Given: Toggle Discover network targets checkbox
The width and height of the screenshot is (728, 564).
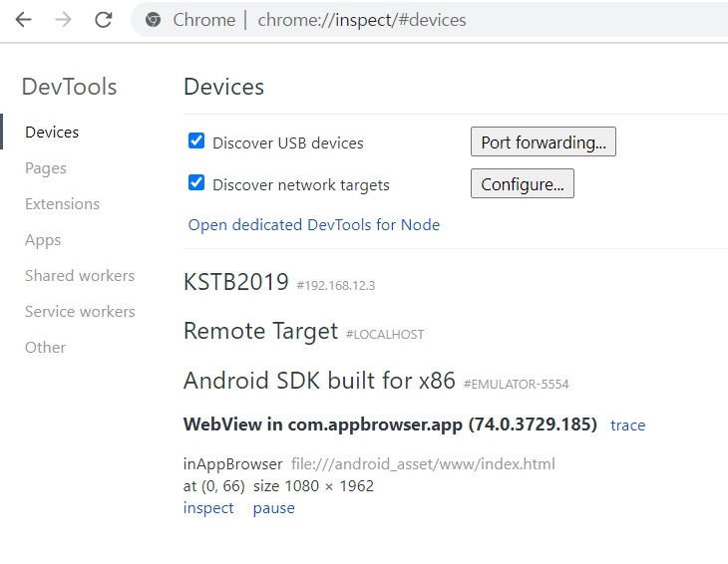Looking at the screenshot, I should click(196, 182).
